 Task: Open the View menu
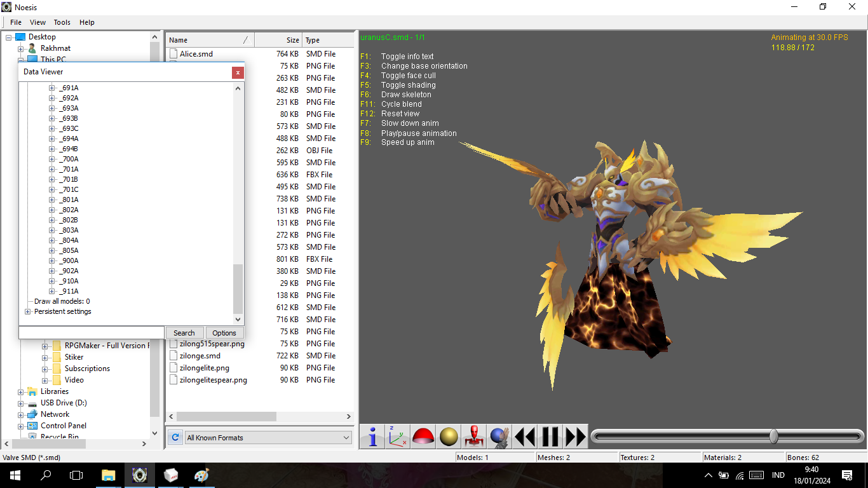click(37, 22)
